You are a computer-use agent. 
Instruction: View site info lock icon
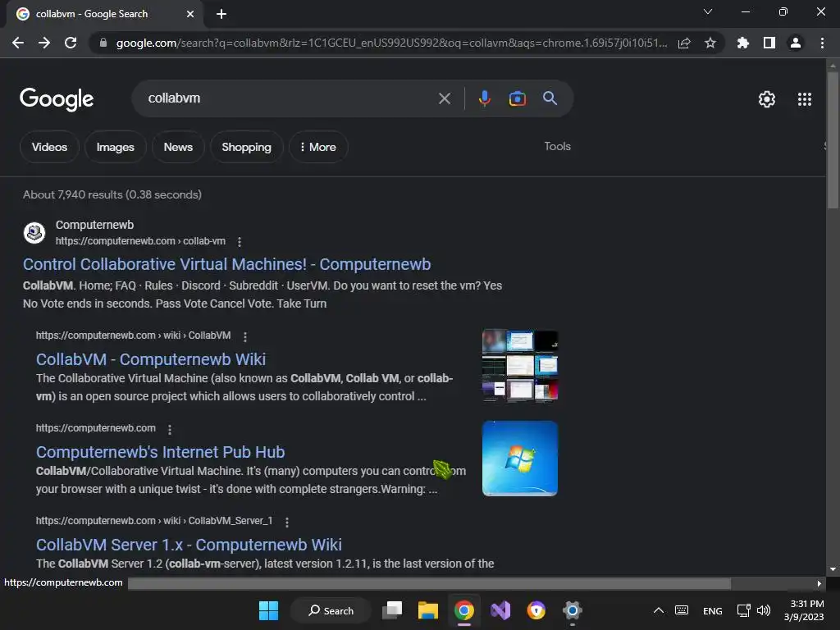[103, 43]
